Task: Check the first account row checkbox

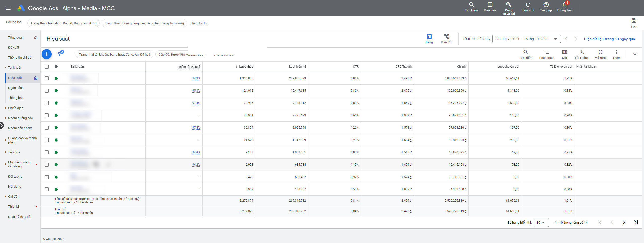Action: (47, 78)
